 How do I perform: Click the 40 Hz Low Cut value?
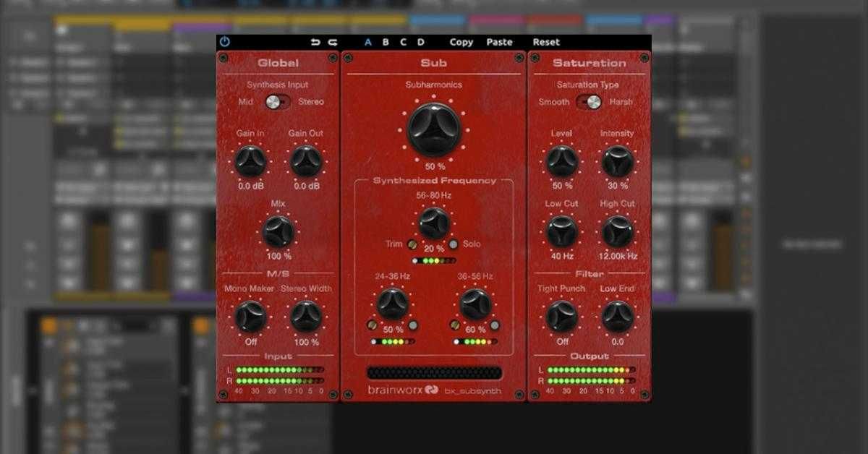coord(562,256)
